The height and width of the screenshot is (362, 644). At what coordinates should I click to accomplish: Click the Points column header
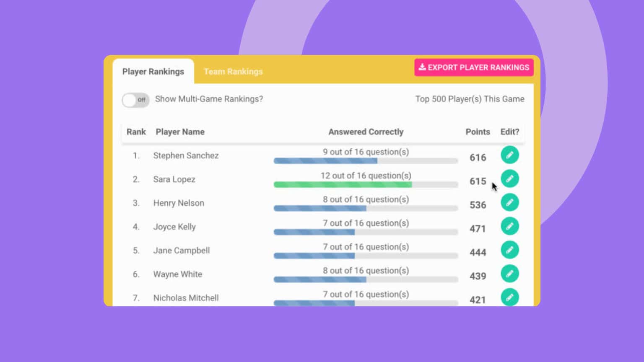478,132
